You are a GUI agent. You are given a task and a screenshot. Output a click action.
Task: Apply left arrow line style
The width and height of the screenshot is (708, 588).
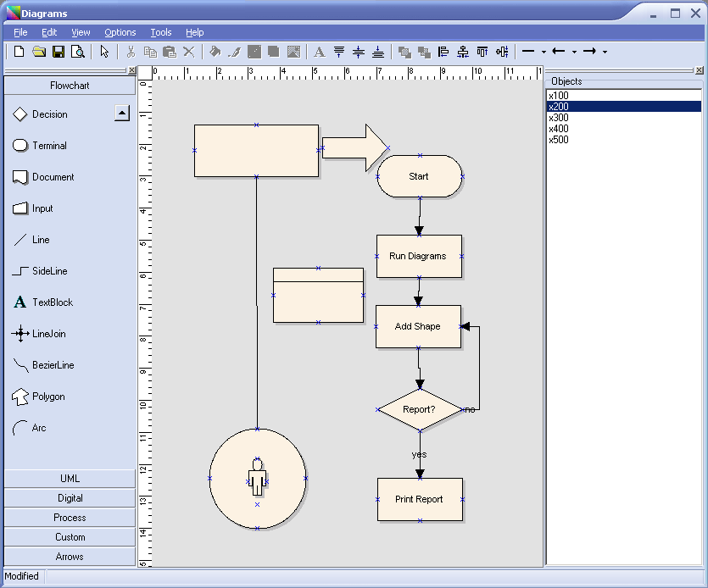559,52
